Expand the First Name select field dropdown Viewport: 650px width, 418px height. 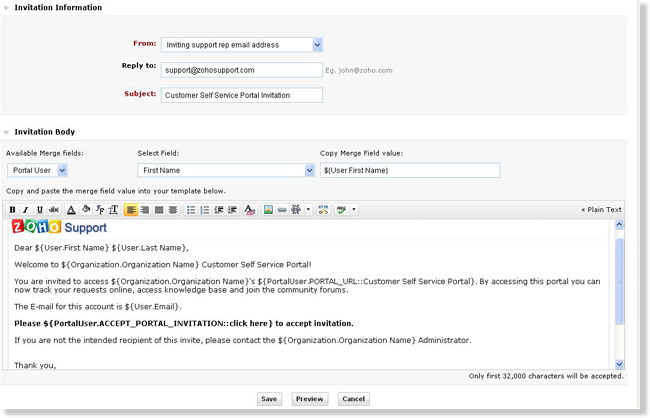tap(309, 170)
